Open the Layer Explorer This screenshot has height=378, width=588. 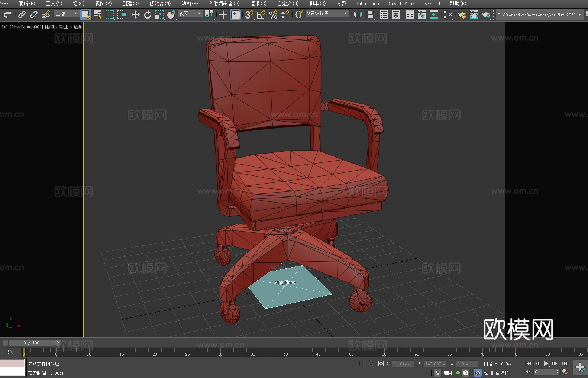click(x=396, y=14)
